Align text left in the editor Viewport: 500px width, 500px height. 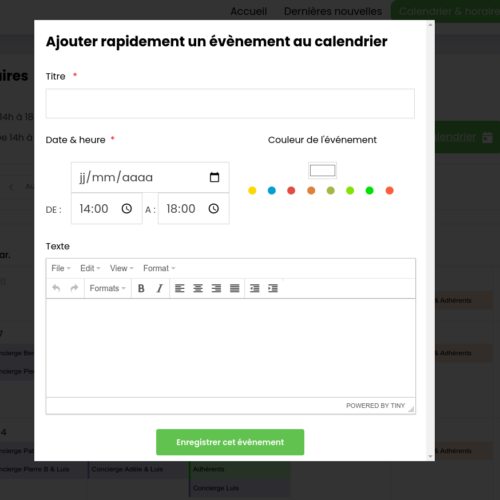180,288
